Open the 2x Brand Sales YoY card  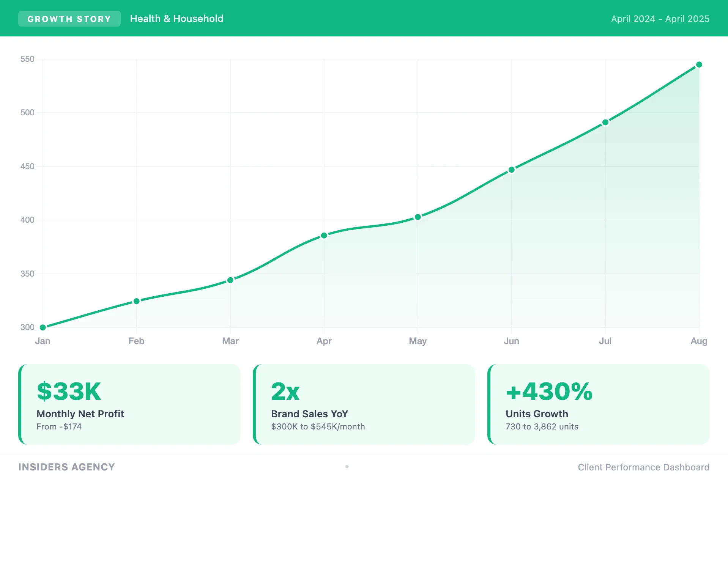364,404
